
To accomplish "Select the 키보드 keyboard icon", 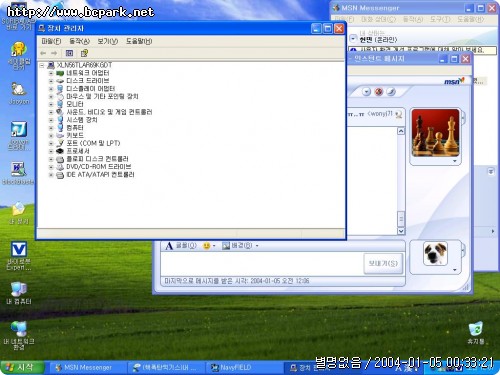I will 60,136.
